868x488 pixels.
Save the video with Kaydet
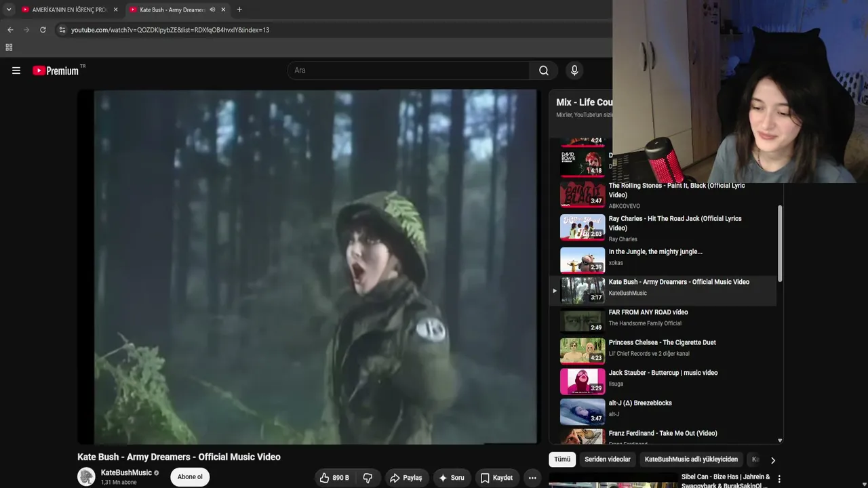pyautogui.click(x=496, y=478)
